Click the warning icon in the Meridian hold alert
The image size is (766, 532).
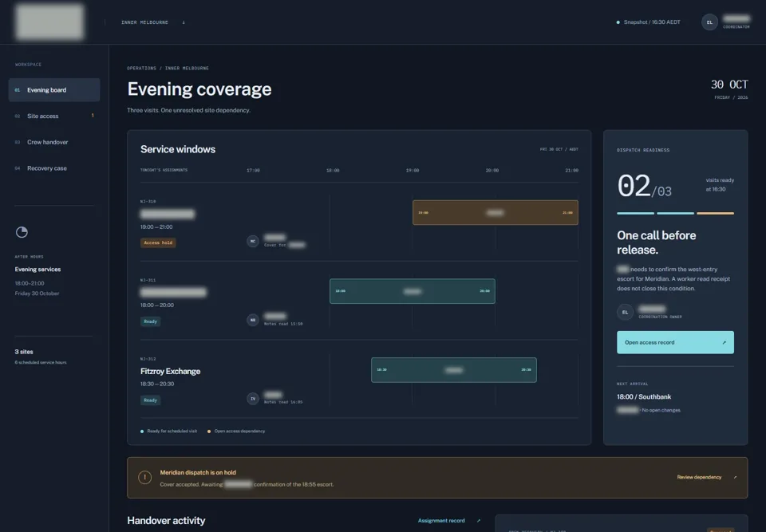[144, 477]
